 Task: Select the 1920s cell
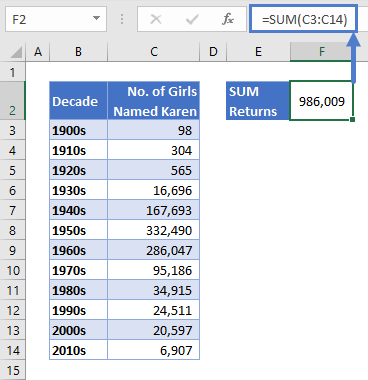tap(78, 170)
